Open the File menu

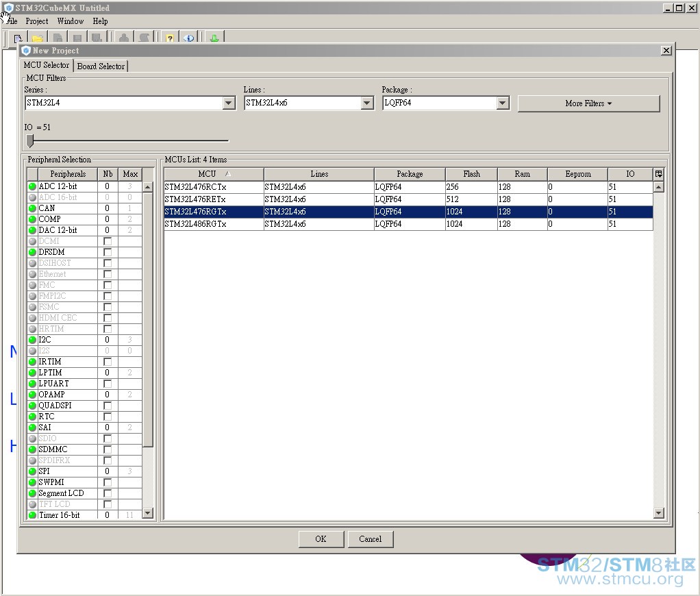point(12,21)
